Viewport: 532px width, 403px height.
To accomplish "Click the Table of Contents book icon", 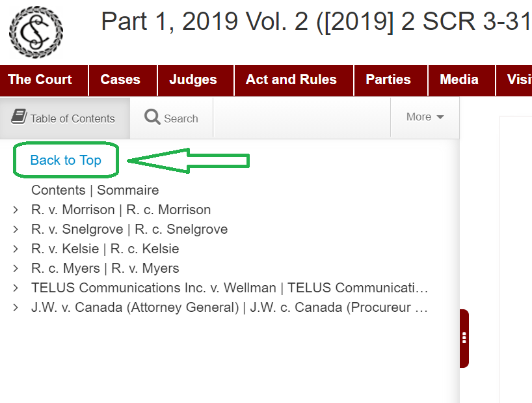I will pyautogui.click(x=18, y=117).
